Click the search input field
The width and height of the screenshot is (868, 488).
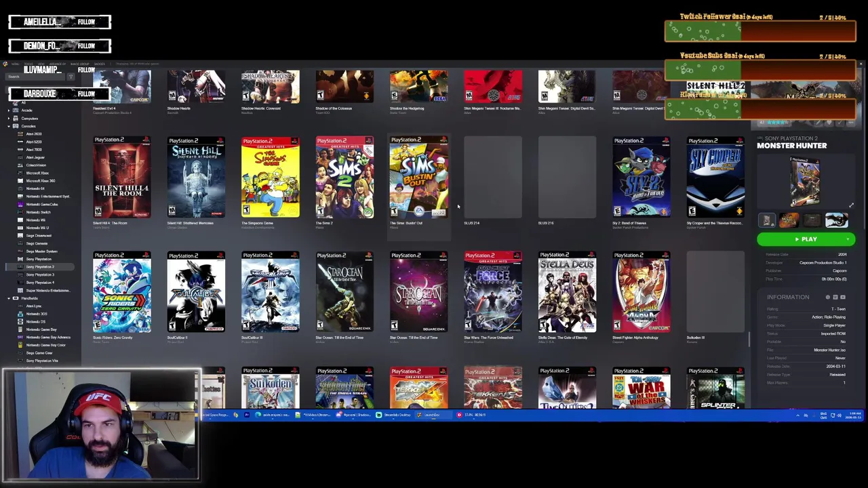click(35, 77)
